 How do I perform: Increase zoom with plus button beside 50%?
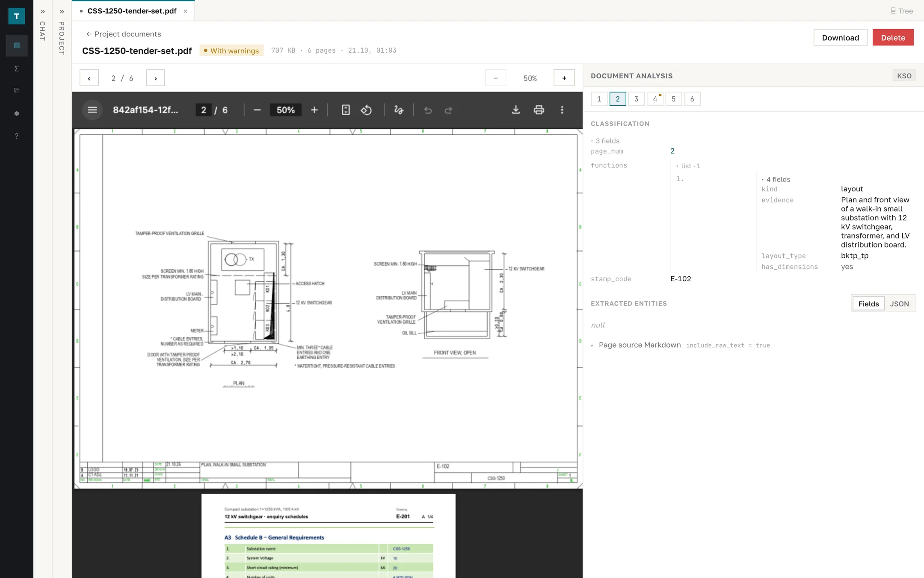point(564,78)
